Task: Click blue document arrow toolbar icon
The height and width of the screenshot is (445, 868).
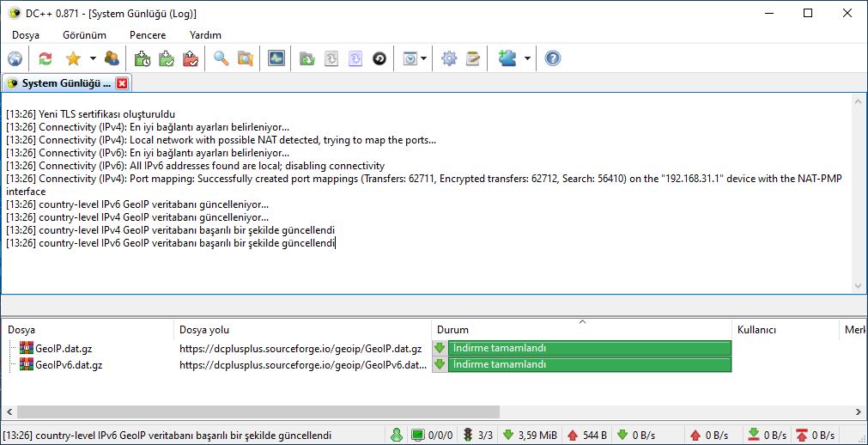Action: pyautogui.click(x=355, y=58)
